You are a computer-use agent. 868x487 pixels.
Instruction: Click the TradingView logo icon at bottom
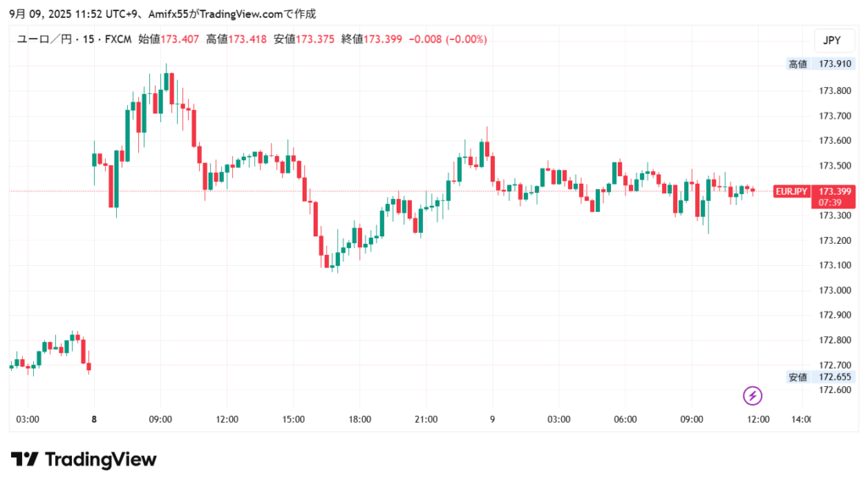(25, 459)
